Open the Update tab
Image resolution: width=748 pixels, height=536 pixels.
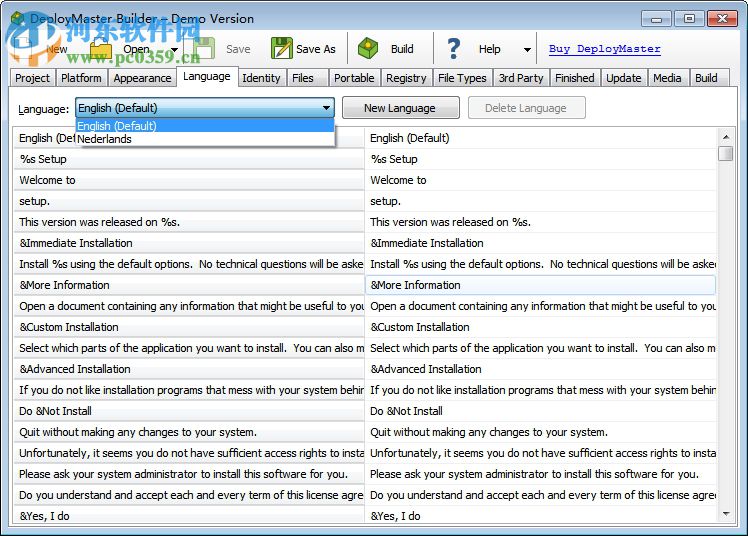coord(623,78)
